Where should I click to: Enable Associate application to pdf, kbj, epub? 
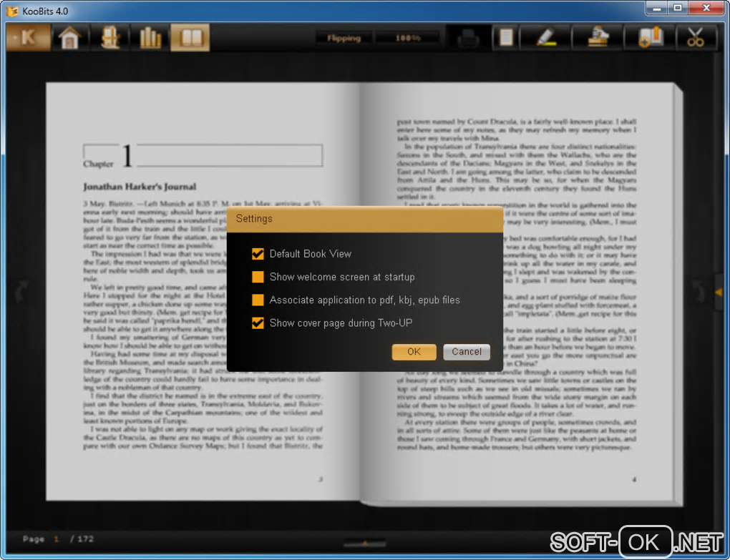tap(258, 300)
